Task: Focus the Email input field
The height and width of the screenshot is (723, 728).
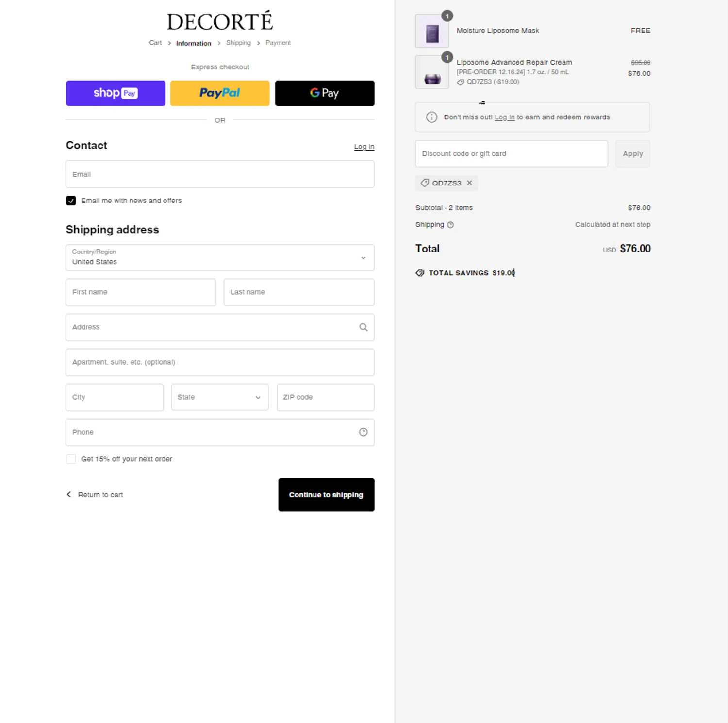Action: pyautogui.click(x=220, y=174)
